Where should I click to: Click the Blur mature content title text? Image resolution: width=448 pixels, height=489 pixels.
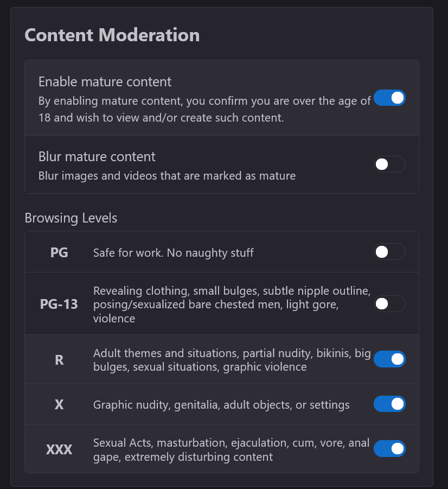(97, 157)
